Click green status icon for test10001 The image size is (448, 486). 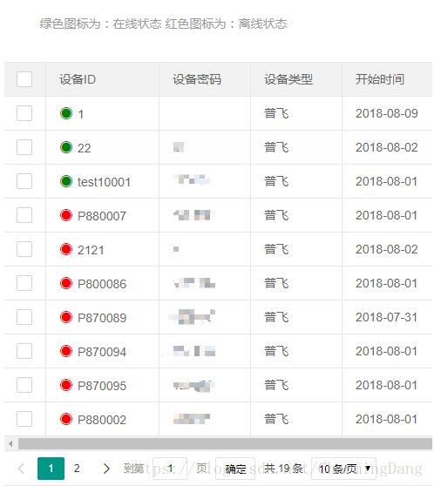click(66, 181)
